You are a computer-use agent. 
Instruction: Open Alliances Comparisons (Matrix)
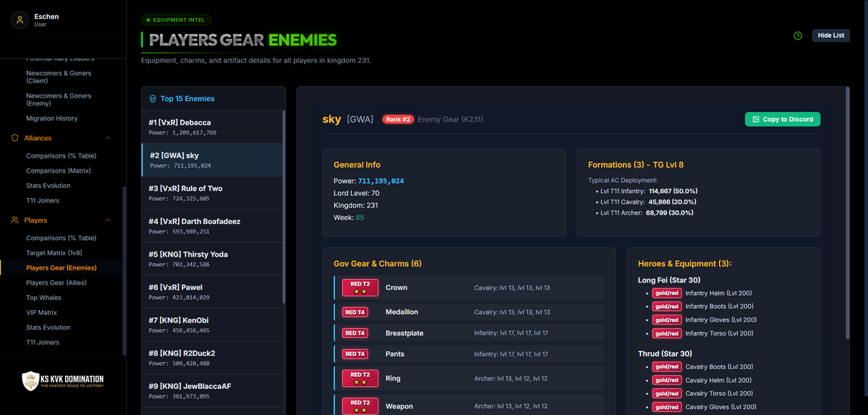tap(60, 171)
